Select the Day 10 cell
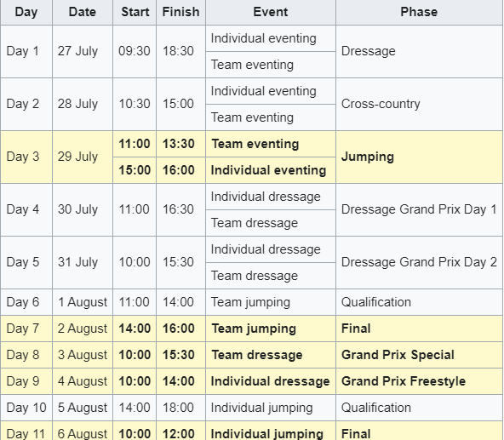Image resolution: width=504 pixels, height=440 pixels. click(x=26, y=408)
